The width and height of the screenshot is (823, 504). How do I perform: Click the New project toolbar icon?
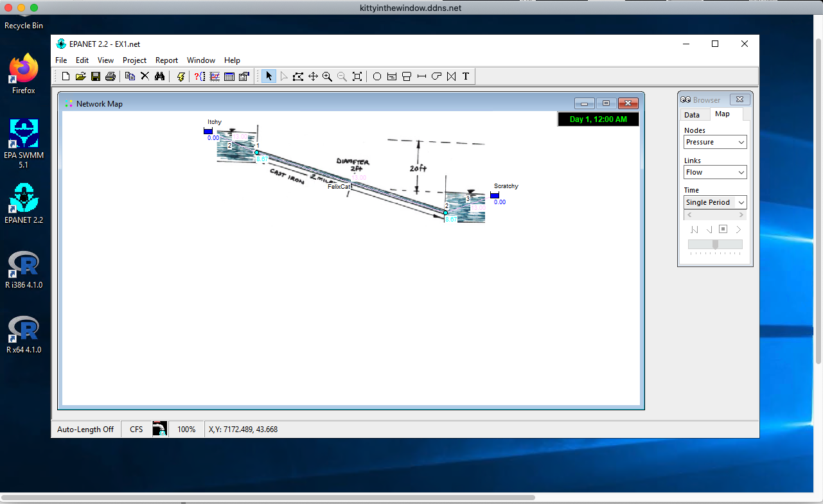coord(66,76)
